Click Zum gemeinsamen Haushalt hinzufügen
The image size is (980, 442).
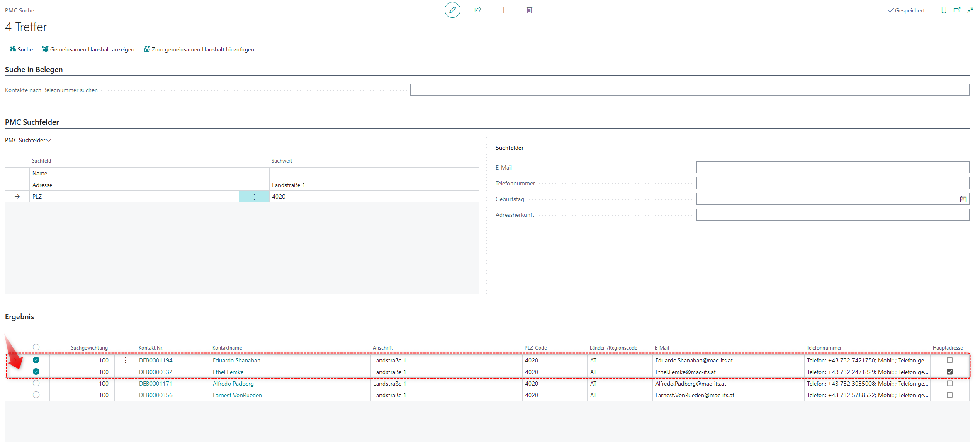point(199,49)
